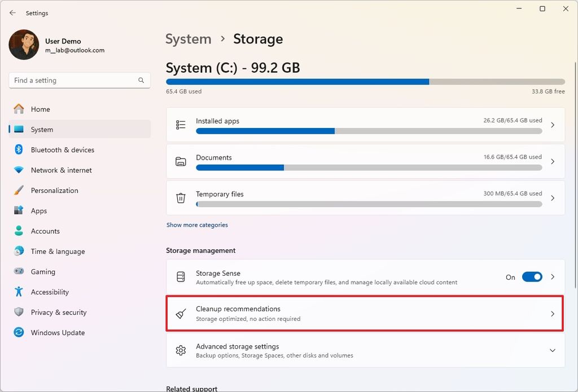Click the Documents usage bar
Image resolution: width=578 pixels, height=392 pixels.
[x=369, y=168]
